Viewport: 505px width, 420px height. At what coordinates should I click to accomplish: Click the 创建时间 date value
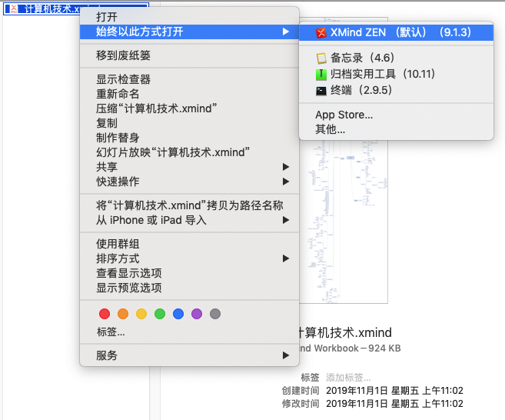pyautogui.click(x=394, y=391)
